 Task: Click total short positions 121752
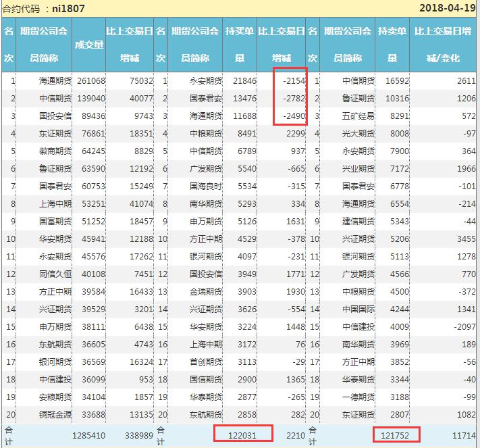395,435
